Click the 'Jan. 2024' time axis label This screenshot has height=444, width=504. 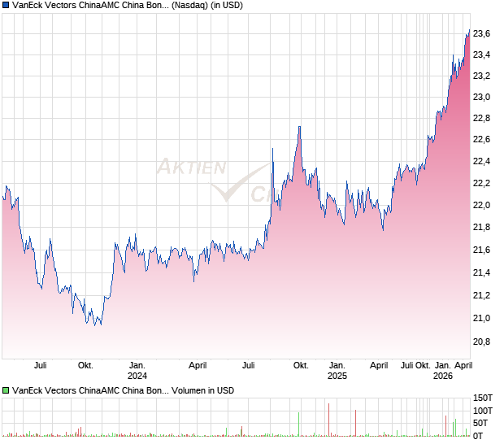(x=137, y=371)
